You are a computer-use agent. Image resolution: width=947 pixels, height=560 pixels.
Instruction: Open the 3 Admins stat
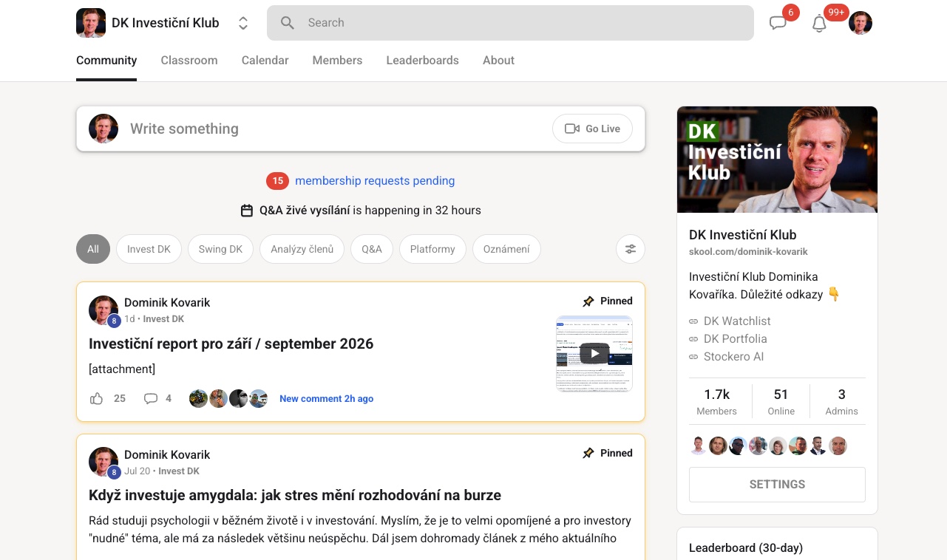[841, 402]
